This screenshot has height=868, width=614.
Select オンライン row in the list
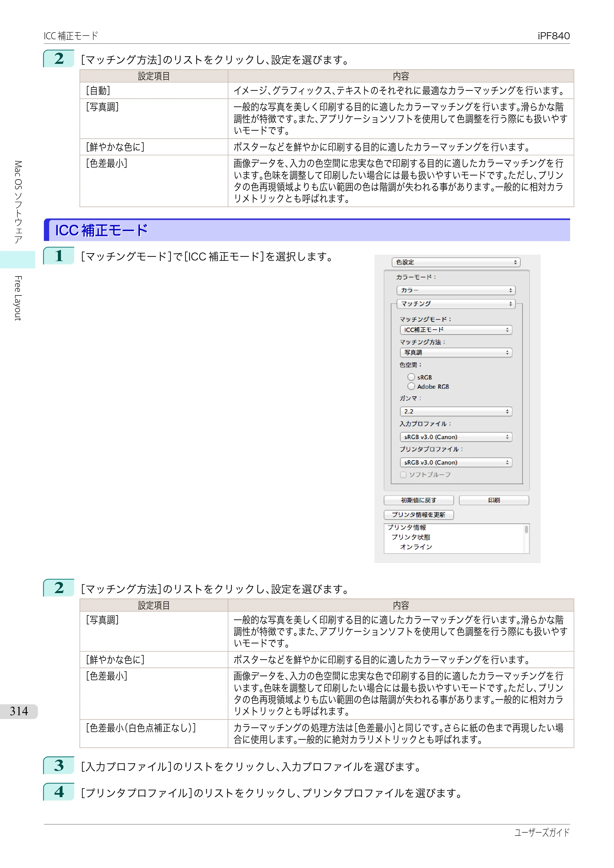click(x=416, y=547)
